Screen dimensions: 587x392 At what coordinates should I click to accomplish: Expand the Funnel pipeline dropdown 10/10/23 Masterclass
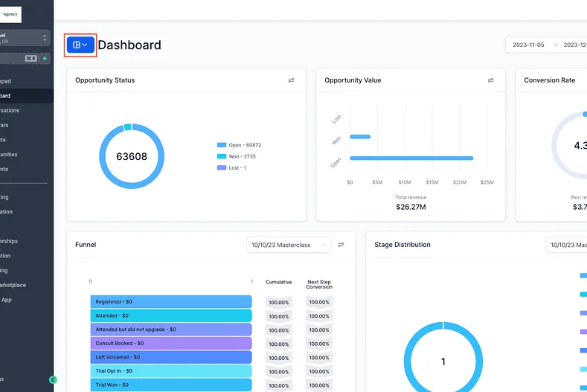tap(289, 245)
